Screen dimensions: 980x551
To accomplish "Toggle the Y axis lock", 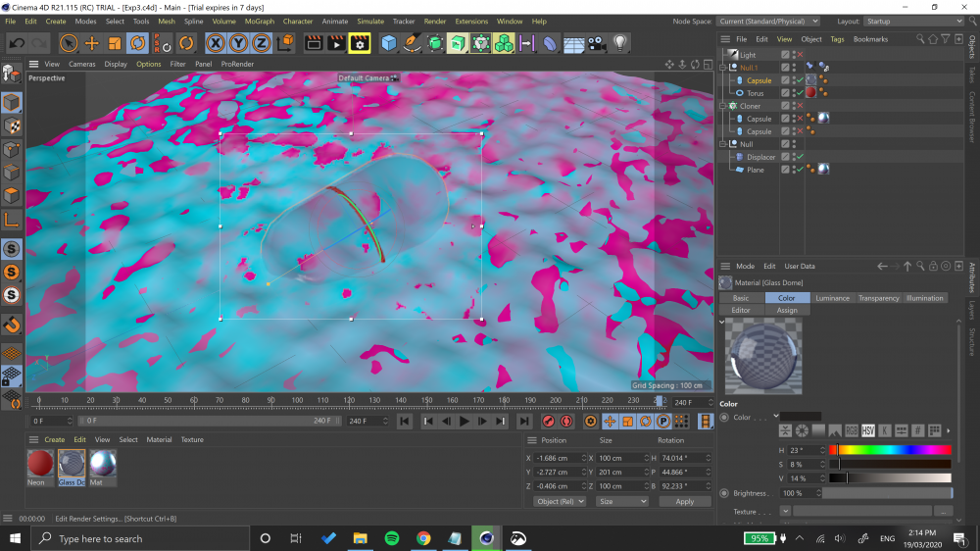I will click(x=238, y=43).
